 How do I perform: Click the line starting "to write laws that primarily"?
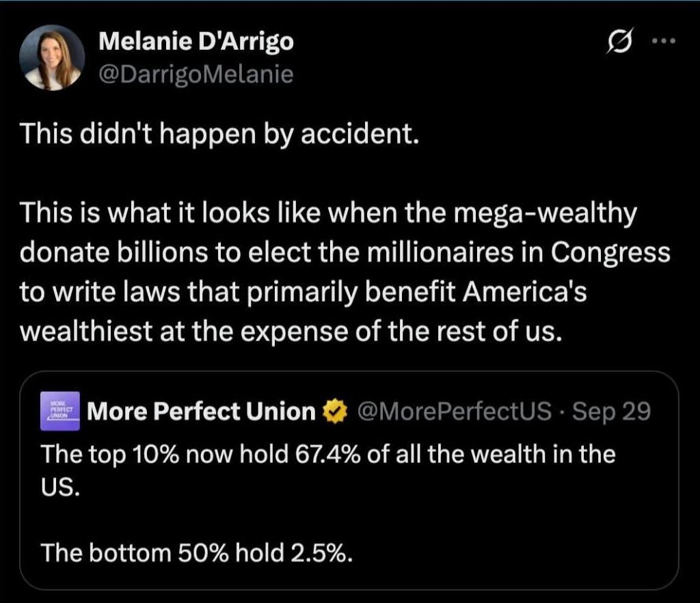304,292
